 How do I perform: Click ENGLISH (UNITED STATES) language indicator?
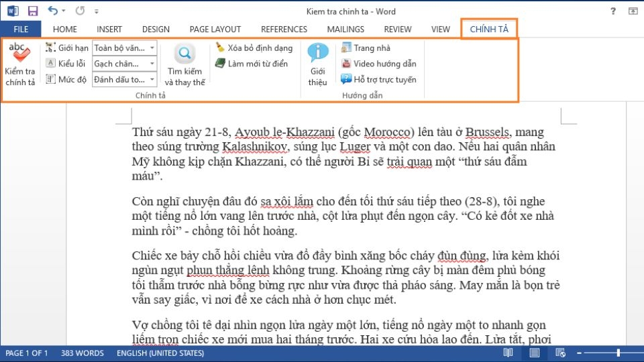click(160, 353)
